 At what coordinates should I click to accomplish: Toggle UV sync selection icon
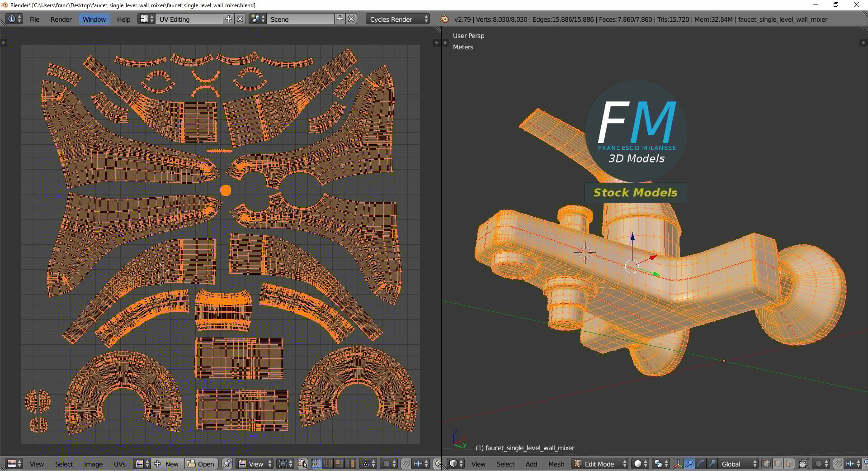(302, 464)
